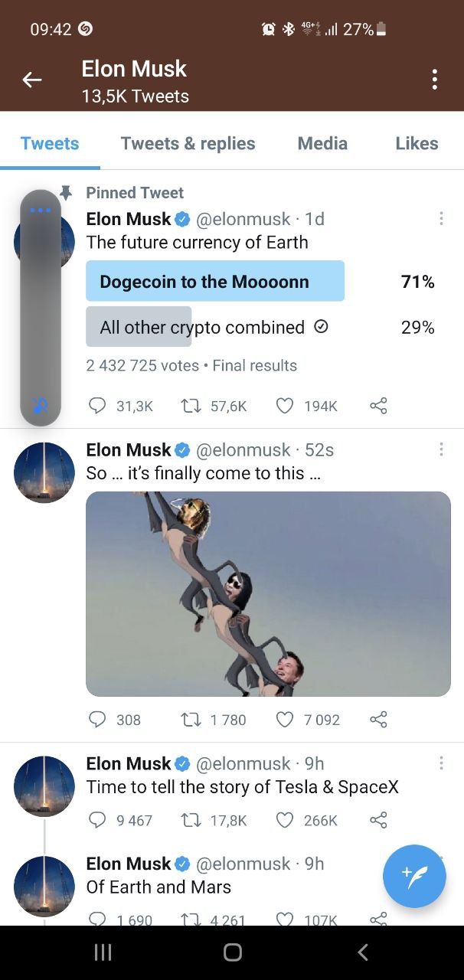Image resolution: width=464 pixels, height=980 pixels.
Task: Like the pinned poll tweet
Action: 285,406
